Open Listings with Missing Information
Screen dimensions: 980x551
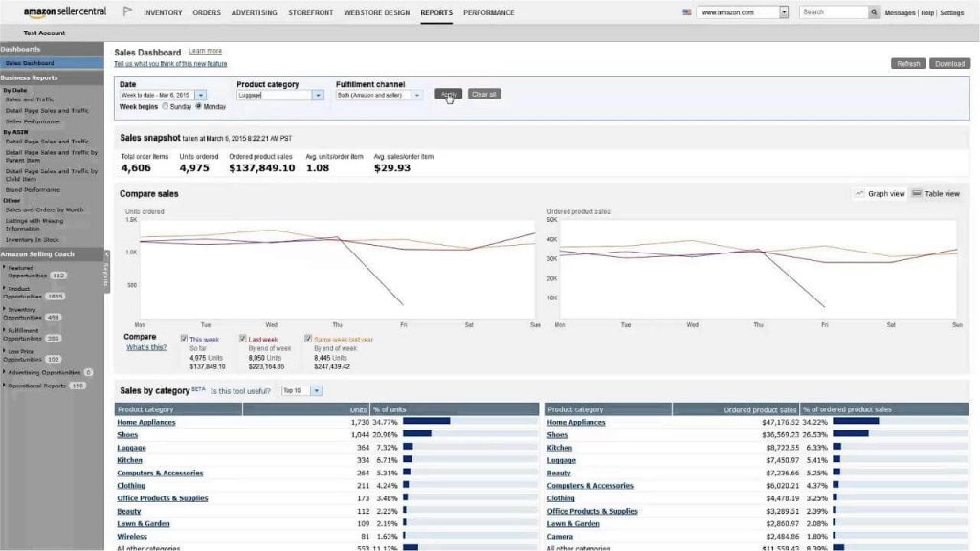pyautogui.click(x=34, y=224)
